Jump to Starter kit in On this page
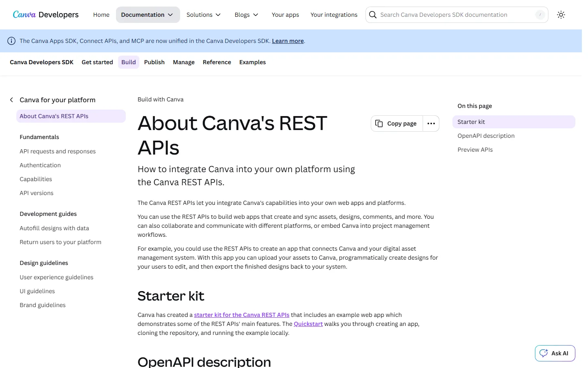Viewport: 588px width, 368px height. click(x=514, y=122)
